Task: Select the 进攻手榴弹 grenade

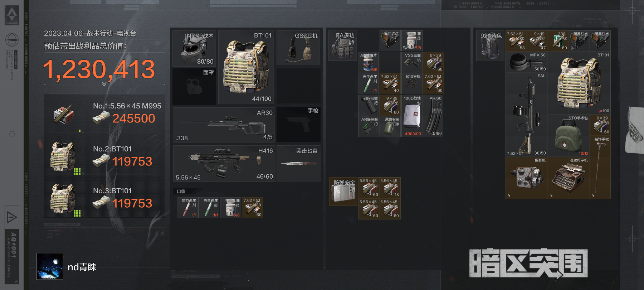Action: pos(390,126)
